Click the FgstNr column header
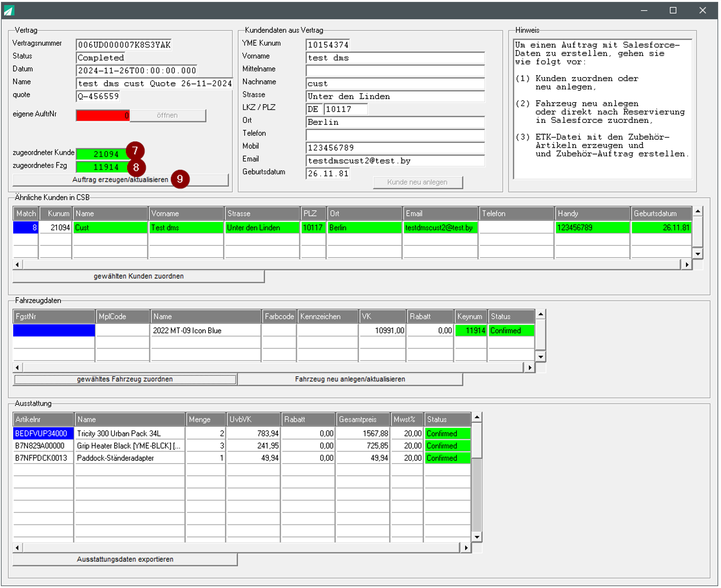721x588 pixels. 54,316
